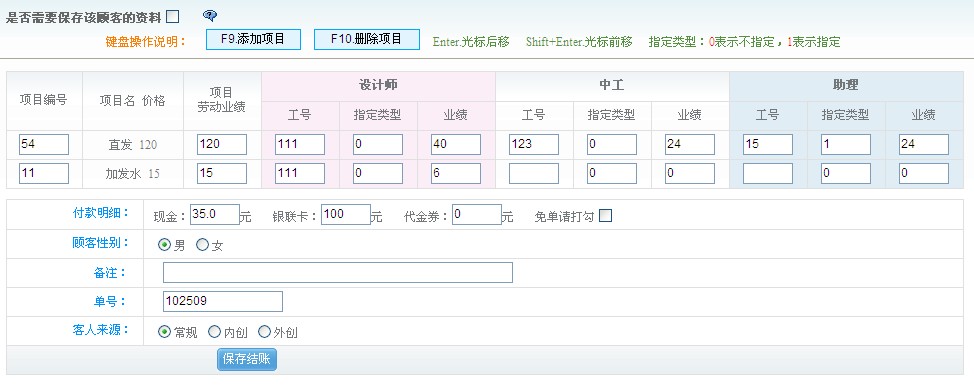
Task: Click the 银联卡 amount field
Action: (346, 214)
